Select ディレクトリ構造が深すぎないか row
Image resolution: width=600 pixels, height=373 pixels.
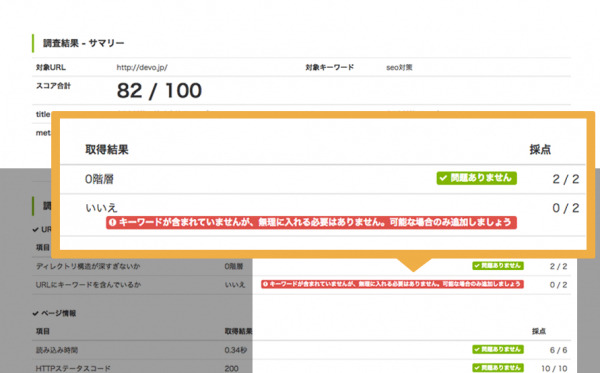point(302,266)
